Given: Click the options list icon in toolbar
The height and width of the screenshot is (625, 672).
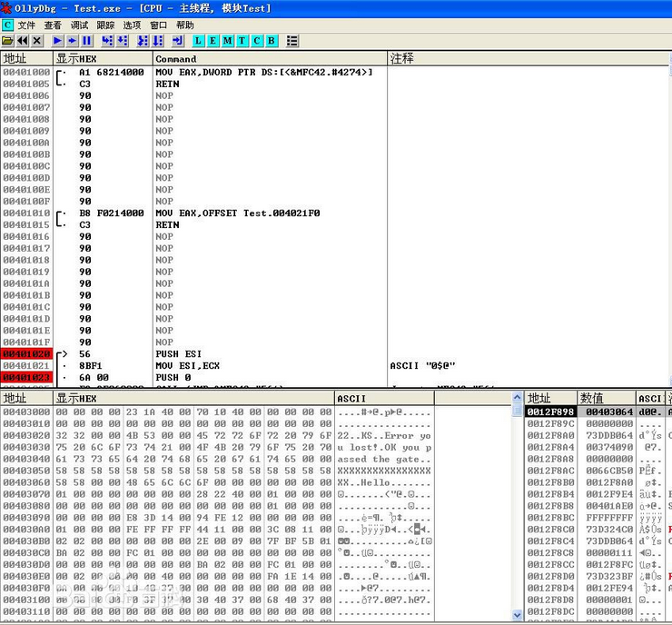Looking at the screenshot, I should click(x=292, y=41).
